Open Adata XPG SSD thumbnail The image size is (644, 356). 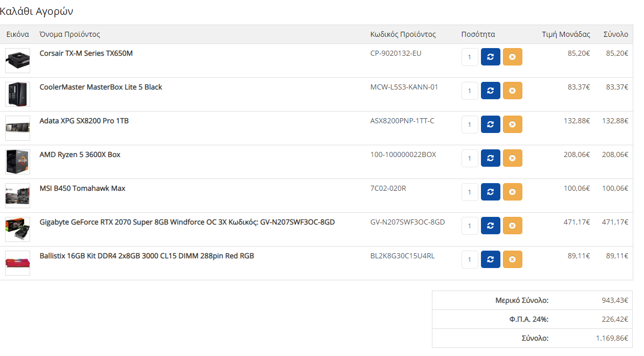coord(17,128)
